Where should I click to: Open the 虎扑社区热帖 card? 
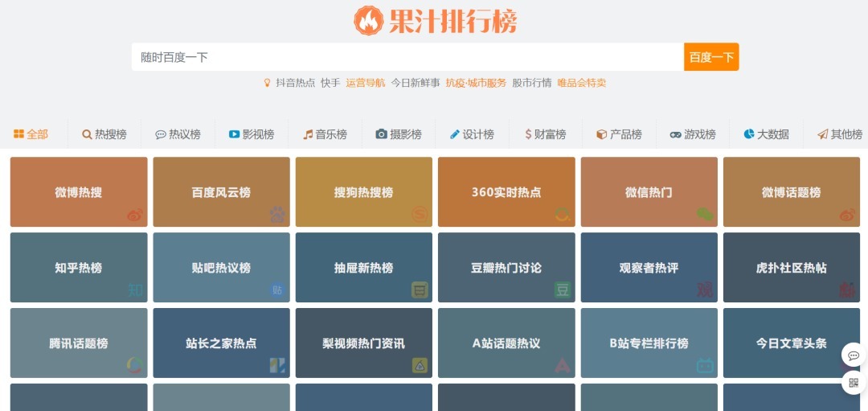792,268
